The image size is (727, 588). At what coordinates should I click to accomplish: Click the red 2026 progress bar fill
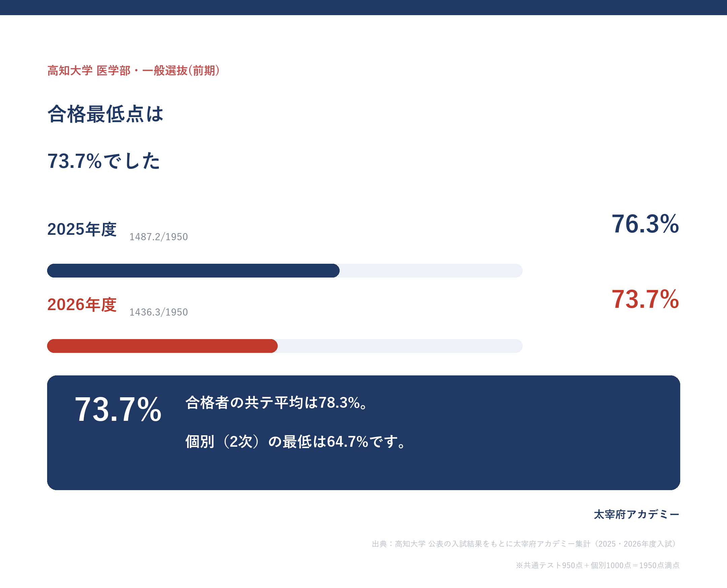(162, 346)
